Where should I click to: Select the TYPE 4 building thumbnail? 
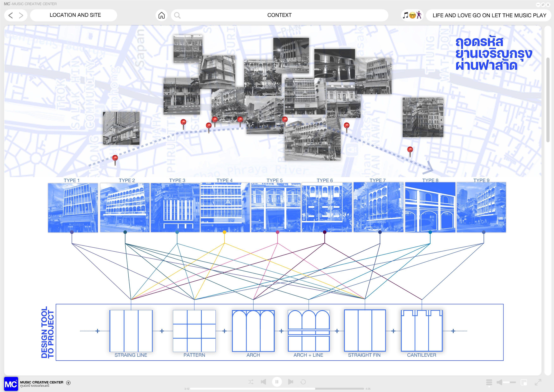click(225, 207)
